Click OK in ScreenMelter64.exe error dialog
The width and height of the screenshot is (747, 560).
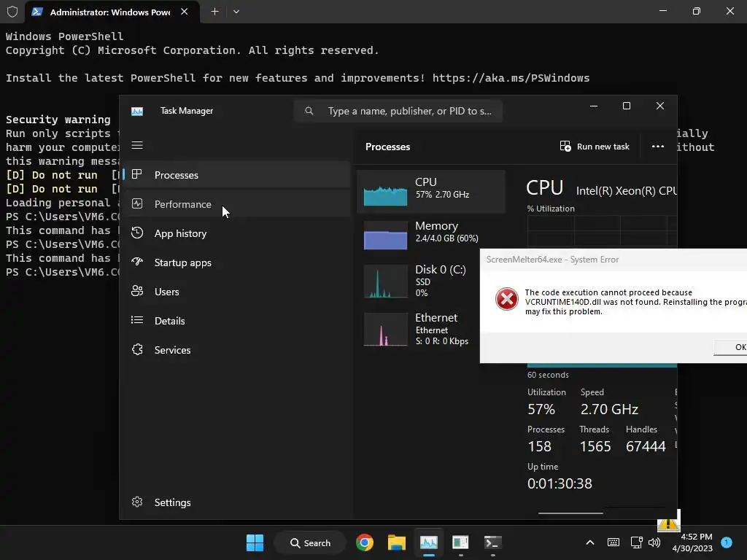point(731,347)
